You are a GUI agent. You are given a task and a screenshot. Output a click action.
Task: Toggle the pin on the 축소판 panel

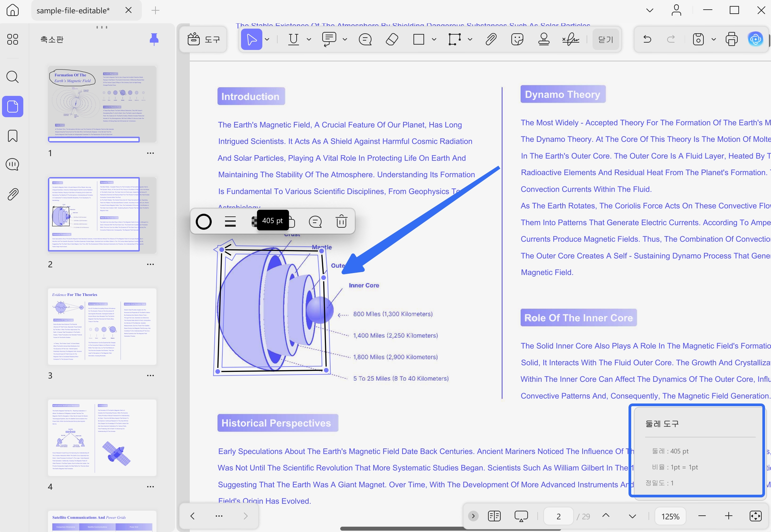coord(154,39)
